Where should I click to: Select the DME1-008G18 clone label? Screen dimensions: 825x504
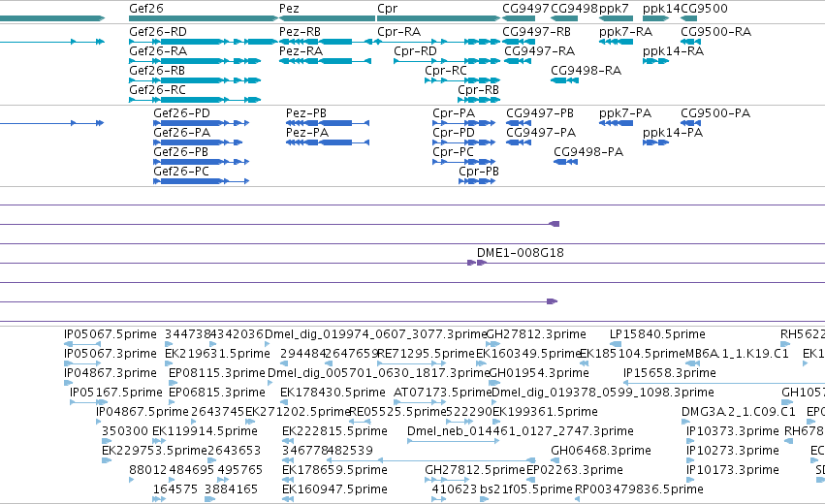point(521,253)
